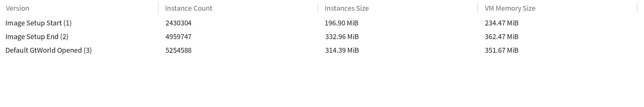This screenshot has width=644, height=107.
Task: Click the instance count value 4959747
Action: [178, 37]
